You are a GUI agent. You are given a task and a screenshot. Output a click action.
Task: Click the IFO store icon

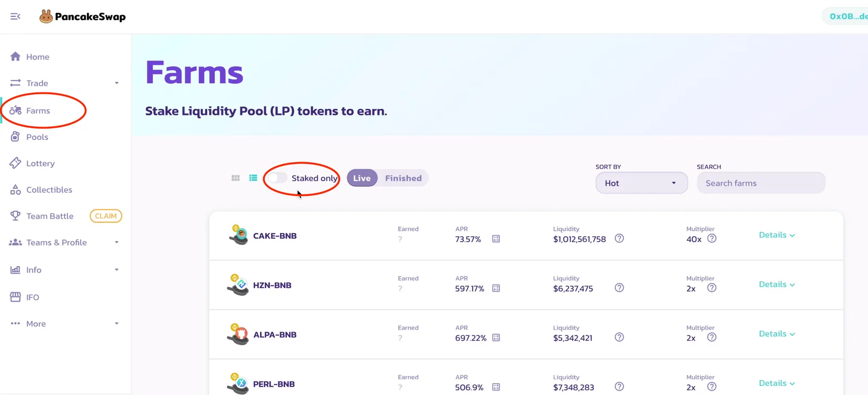(x=15, y=297)
